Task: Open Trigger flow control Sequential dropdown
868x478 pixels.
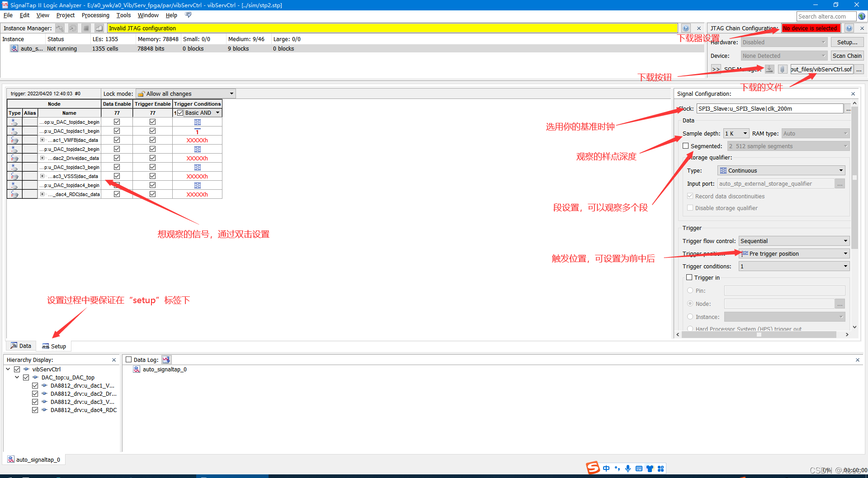Action: 794,241
